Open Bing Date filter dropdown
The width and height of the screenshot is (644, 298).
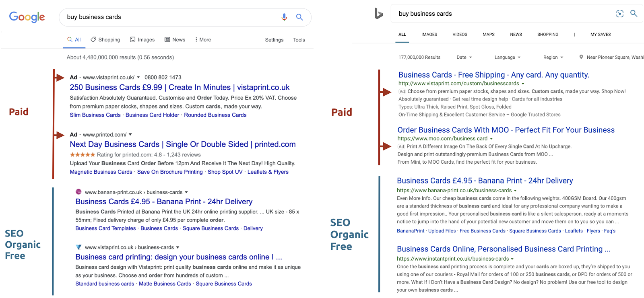coord(464,57)
